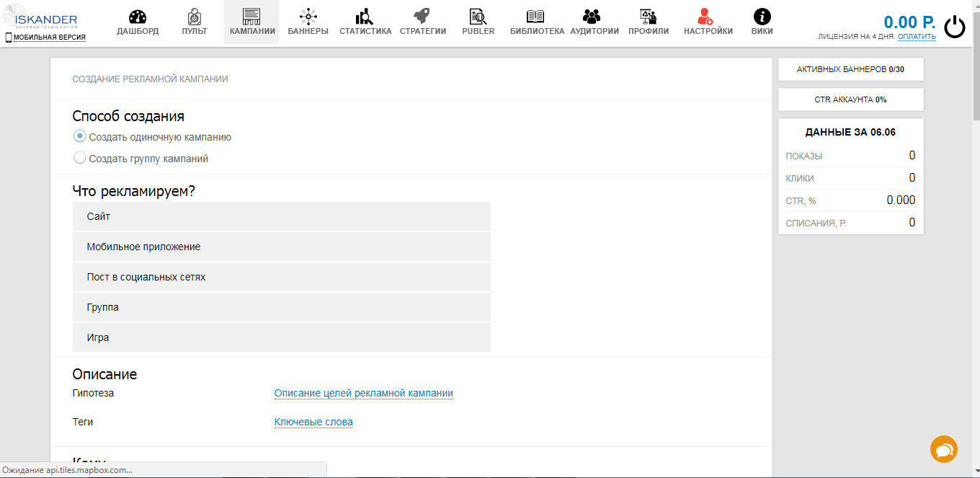Click the Дашборд menu label

[138, 32]
